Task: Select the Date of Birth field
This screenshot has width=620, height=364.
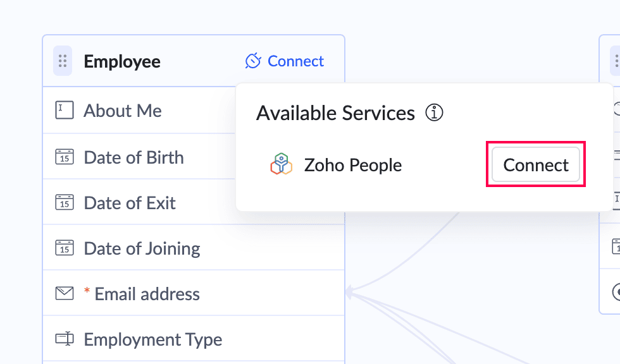Action: [x=139, y=157]
